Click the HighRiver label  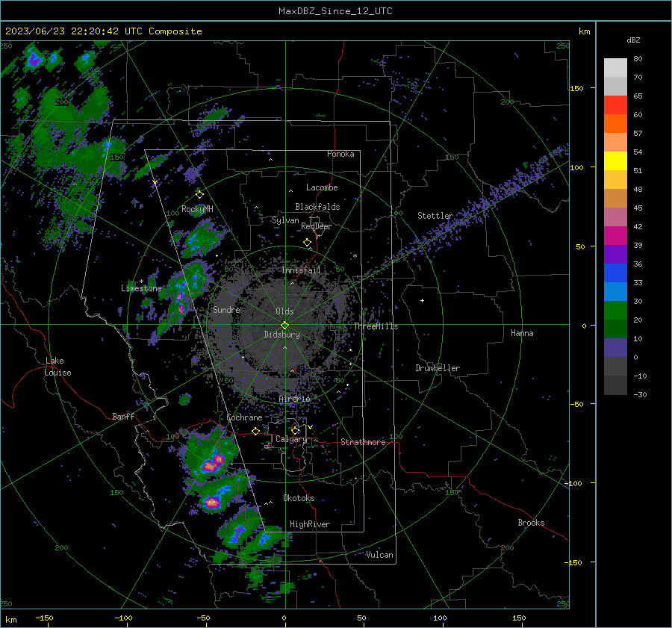[310, 524]
